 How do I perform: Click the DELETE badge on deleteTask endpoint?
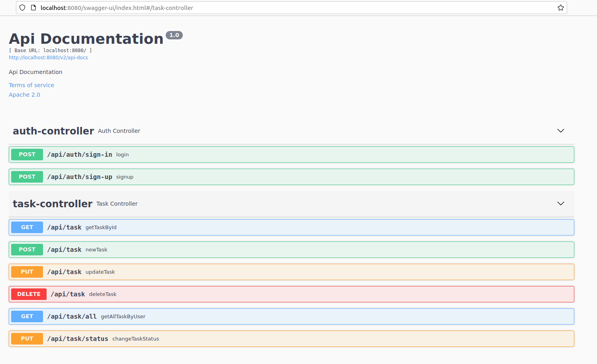[x=28, y=294]
